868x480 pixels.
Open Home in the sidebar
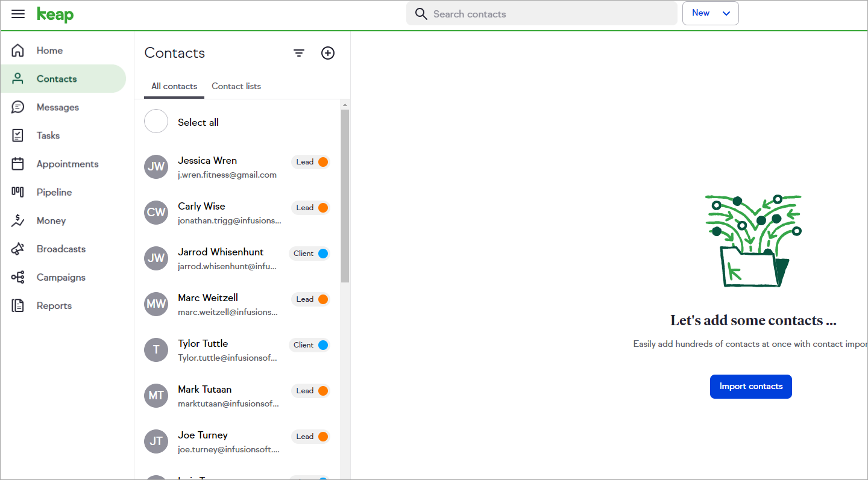(x=63, y=51)
